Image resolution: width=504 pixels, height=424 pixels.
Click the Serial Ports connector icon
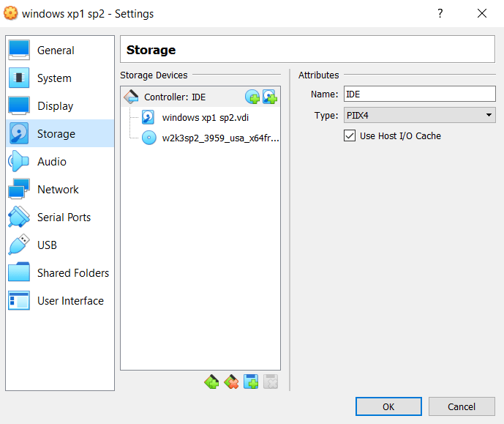tap(19, 217)
